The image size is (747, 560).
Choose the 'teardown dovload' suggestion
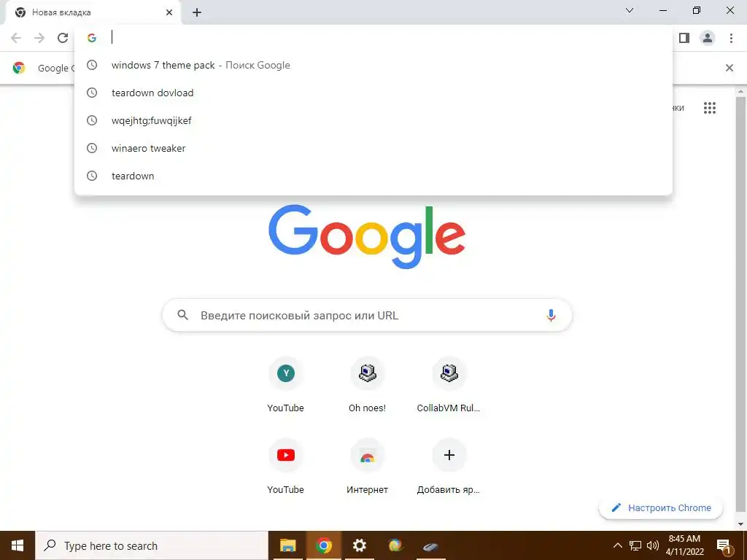pos(373,93)
